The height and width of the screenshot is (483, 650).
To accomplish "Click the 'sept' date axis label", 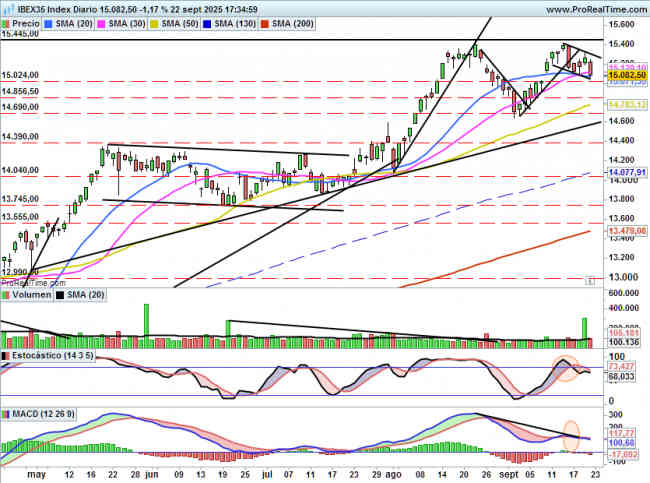I will (509, 474).
